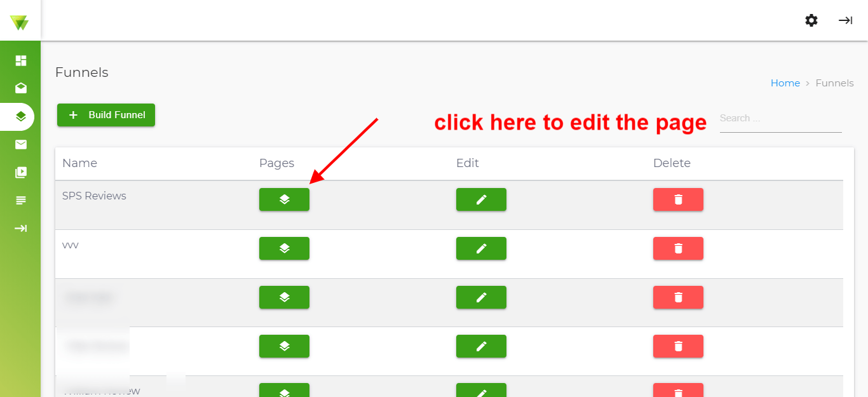This screenshot has width=868, height=397.
Task: Open pages for the SPS Reviews funnel
Action: click(x=284, y=199)
